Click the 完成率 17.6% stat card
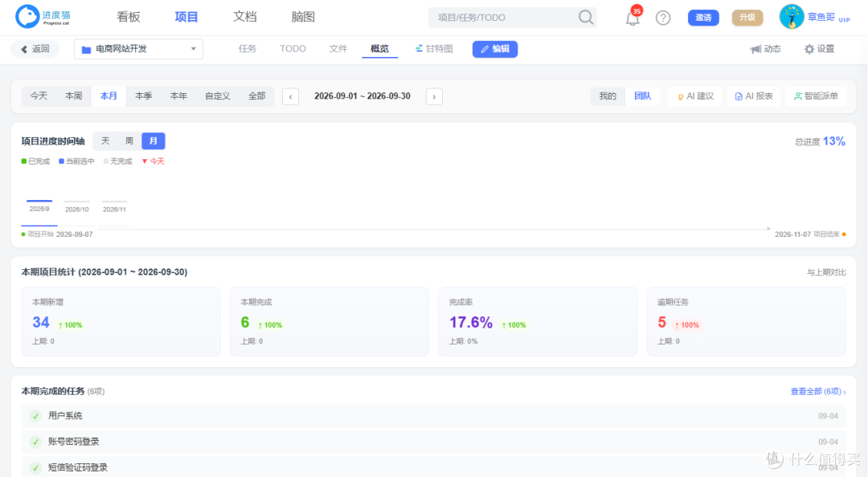This screenshot has height=477, width=868. pos(538,321)
